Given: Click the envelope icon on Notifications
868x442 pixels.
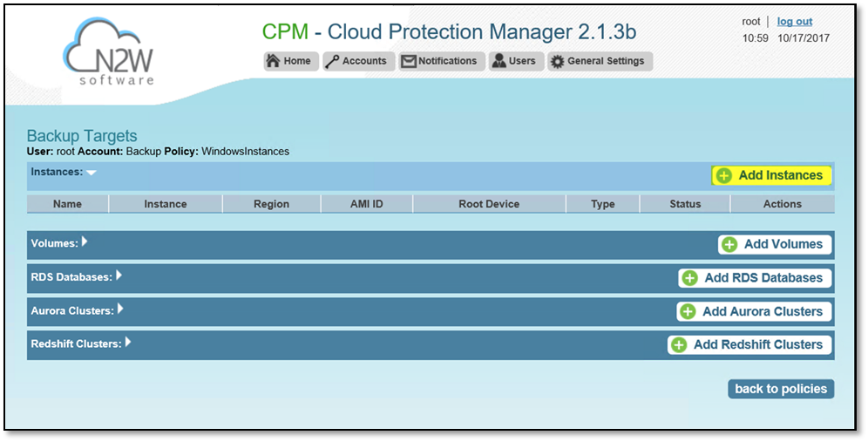Looking at the screenshot, I should click(x=409, y=62).
